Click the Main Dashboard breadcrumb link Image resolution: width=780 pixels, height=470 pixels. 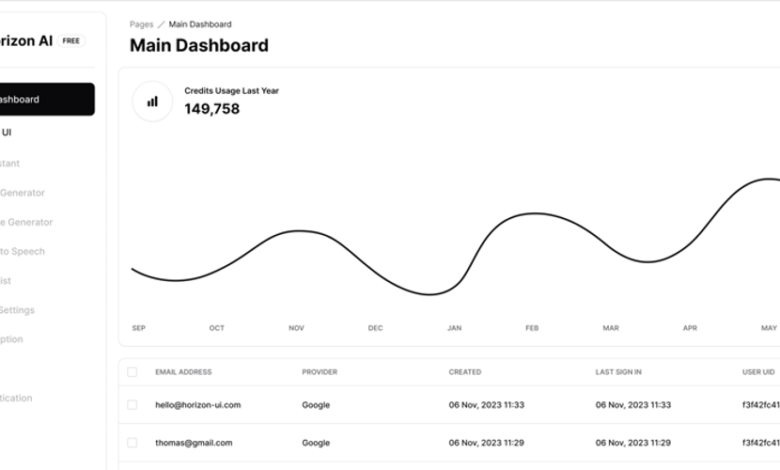pos(200,24)
